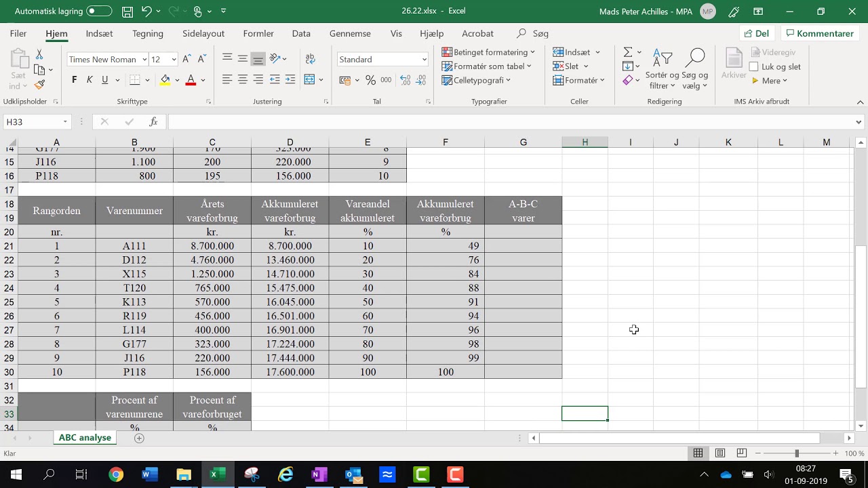
Task: Open Sortér og filtrer tool
Action: pyautogui.click(x=663, y=69)
